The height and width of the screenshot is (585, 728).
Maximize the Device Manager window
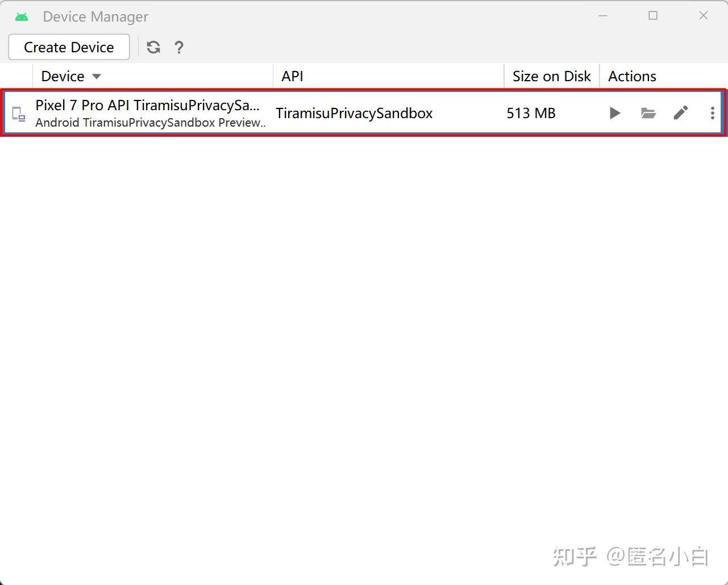653,16
